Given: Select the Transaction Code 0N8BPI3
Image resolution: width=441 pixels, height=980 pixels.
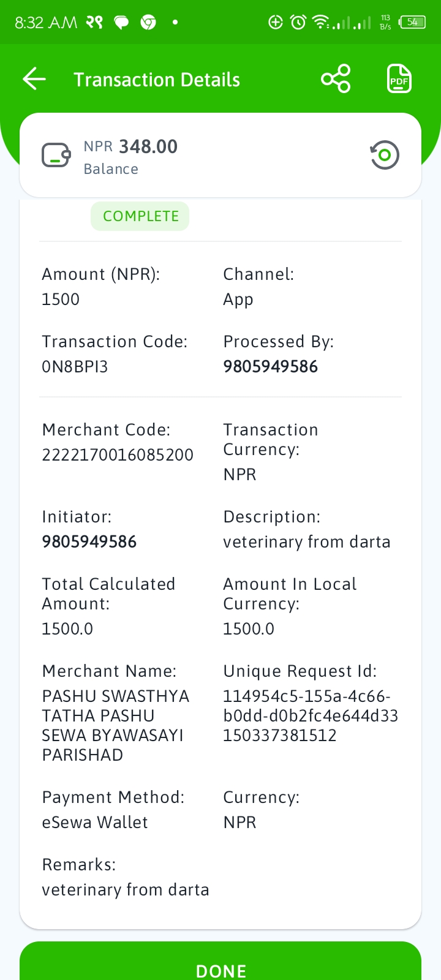Looking at the screenshot, I should click(75, 366).
